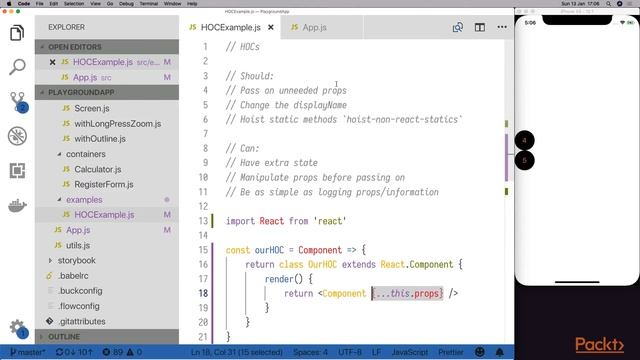This screenshot has height=360, width=640.
Task: Change indentation via Spaces: 4
Action: [310, 352]
